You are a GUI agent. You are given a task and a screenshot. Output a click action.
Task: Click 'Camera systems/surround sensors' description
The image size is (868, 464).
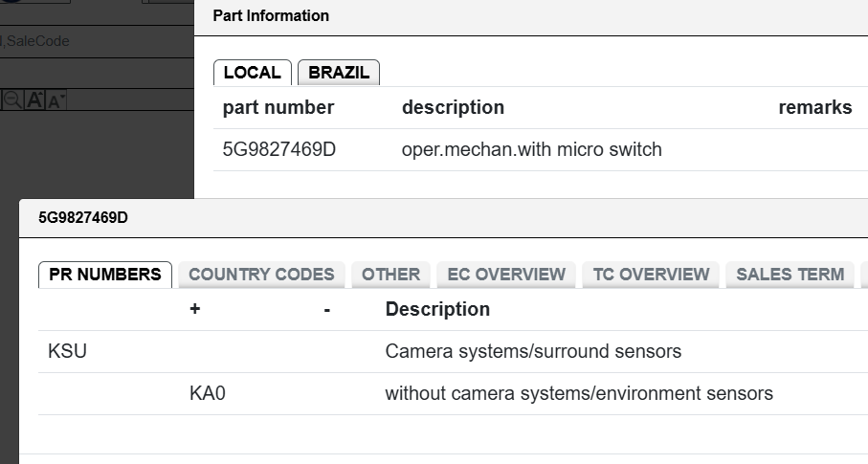pyautogui.click(x=533, y=352)
